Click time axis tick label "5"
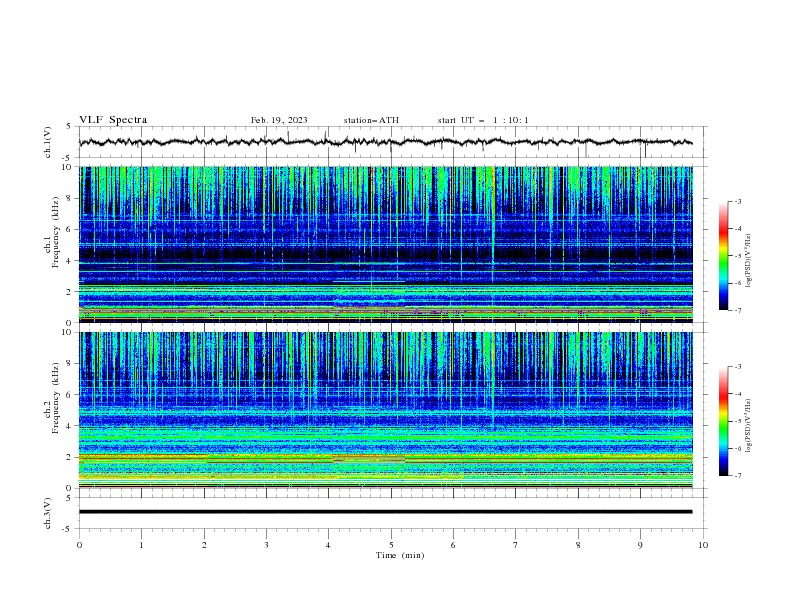 pos(391,545)
